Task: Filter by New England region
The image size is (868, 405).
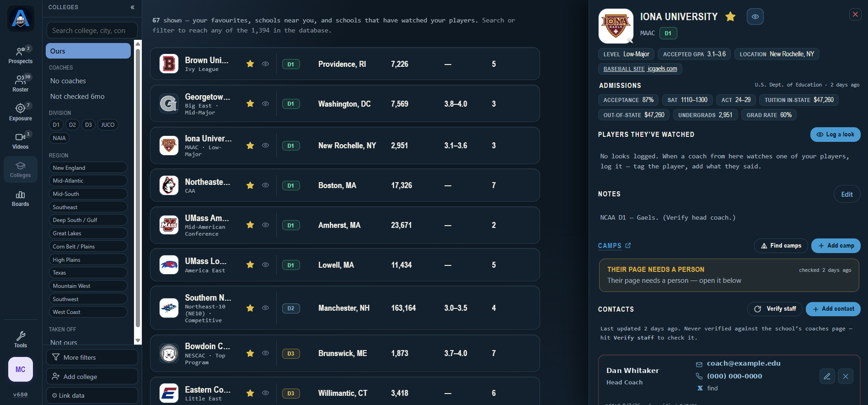Action: tap(88, 167)
